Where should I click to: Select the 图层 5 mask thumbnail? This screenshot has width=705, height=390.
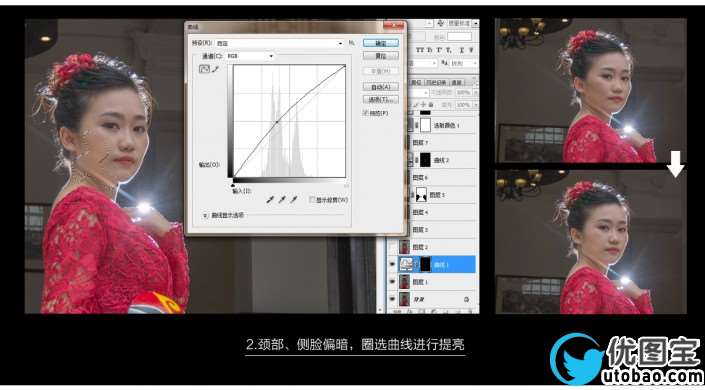click(421, 194)
